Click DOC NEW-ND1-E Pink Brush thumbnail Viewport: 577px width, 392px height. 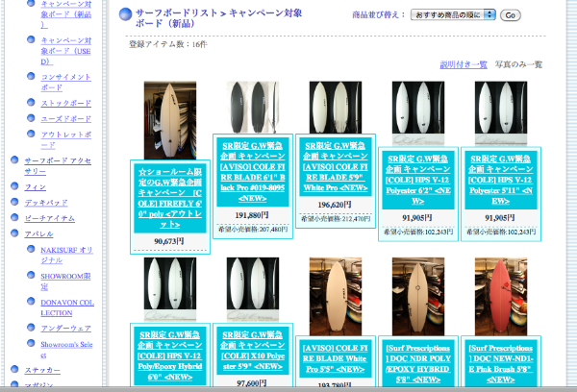(x=501, y=296)
